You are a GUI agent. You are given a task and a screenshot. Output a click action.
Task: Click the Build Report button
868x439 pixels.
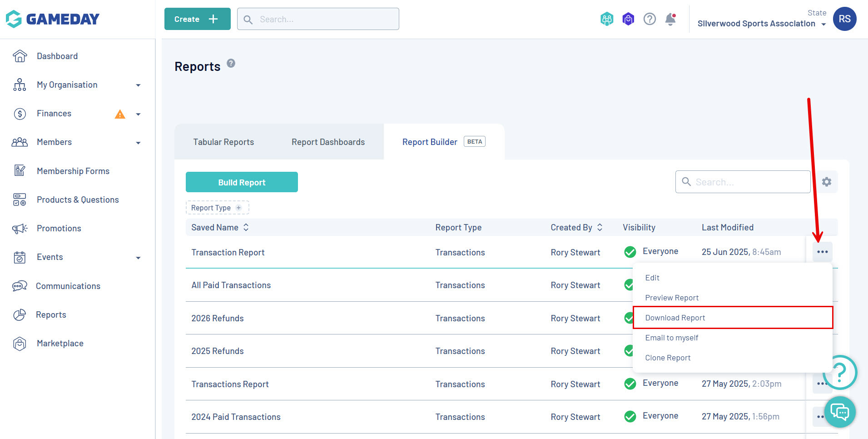click(242, 182)
